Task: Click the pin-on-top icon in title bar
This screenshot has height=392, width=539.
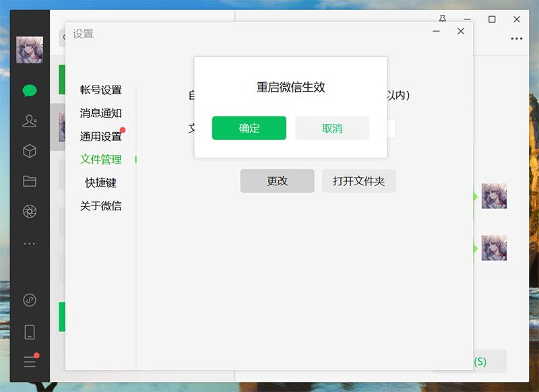Action: (443, 19)
